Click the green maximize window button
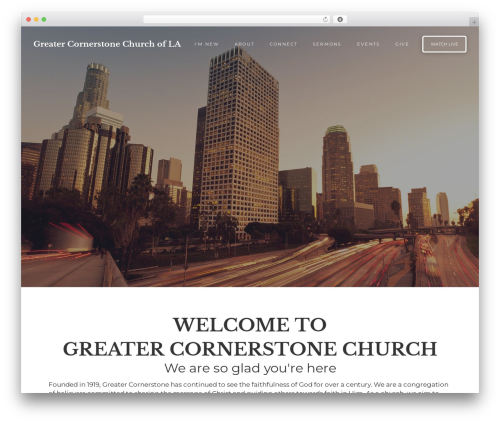The height and width of the screenshot is (423, 500). pyautogui.click(x=44, y=20)
